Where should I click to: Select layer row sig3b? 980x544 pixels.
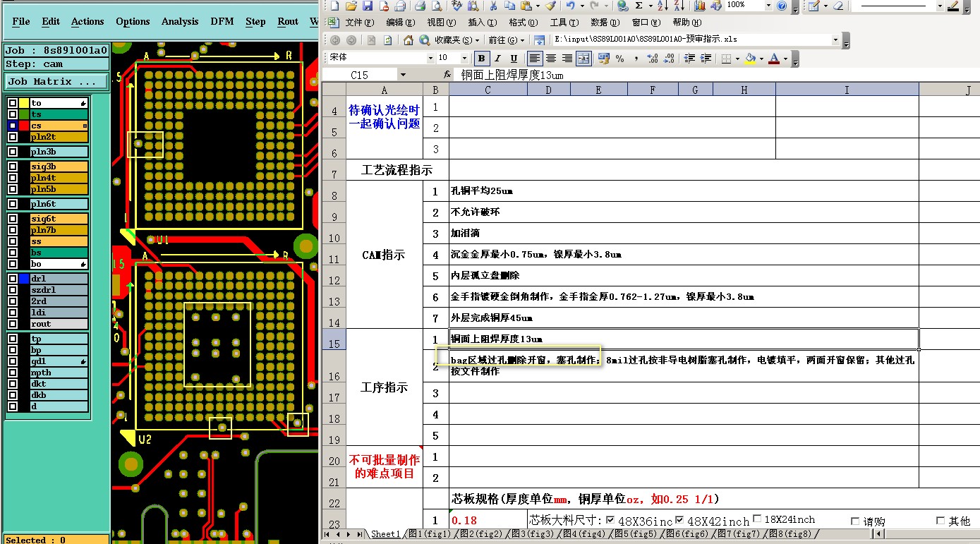59,167
